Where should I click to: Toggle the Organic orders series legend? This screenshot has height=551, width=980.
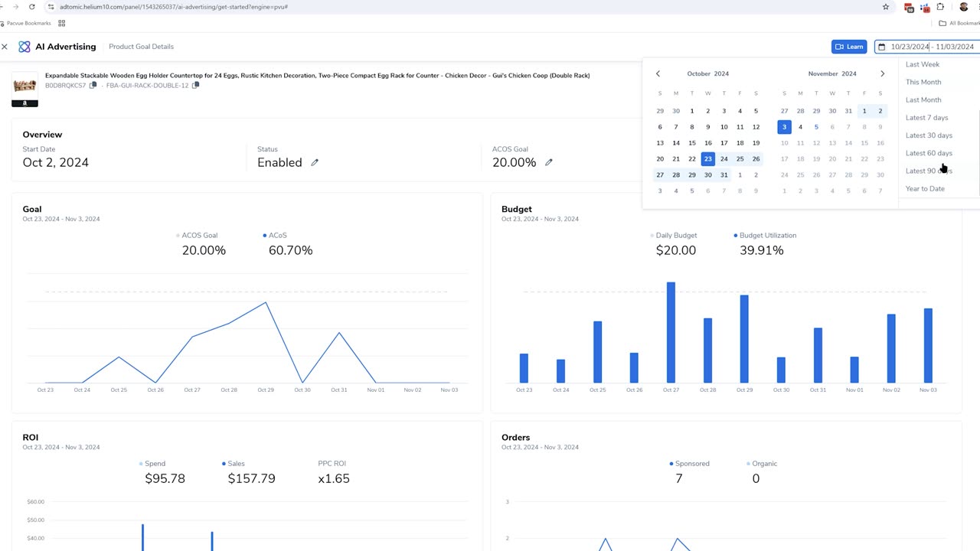click(762, 464)
